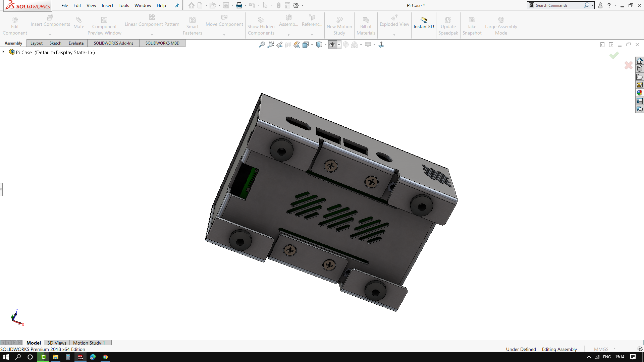The height and width of the screenshot is (362, 644).
Task: Open the Print command
Action: pyautogui.click(x=239, y=5)
